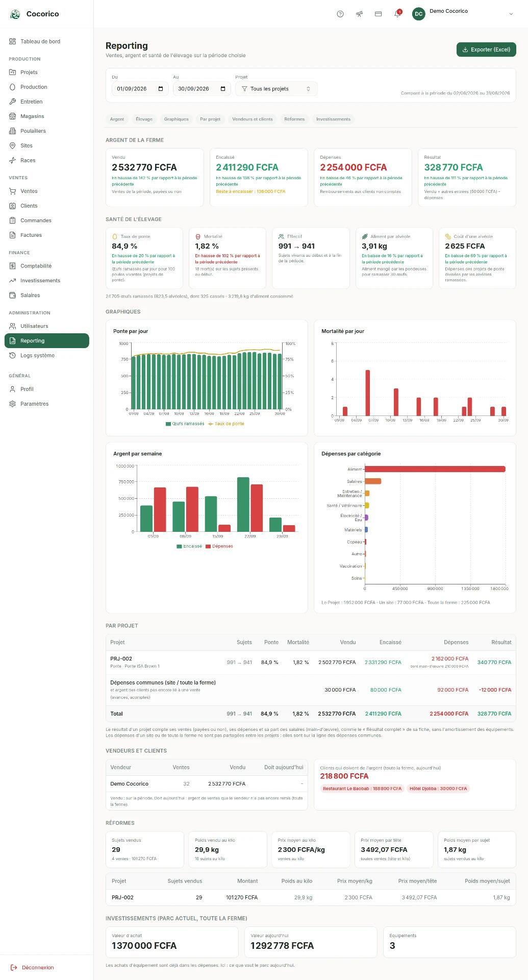
Task: Select Reporting in the sidebar
Action: [47, 340]
